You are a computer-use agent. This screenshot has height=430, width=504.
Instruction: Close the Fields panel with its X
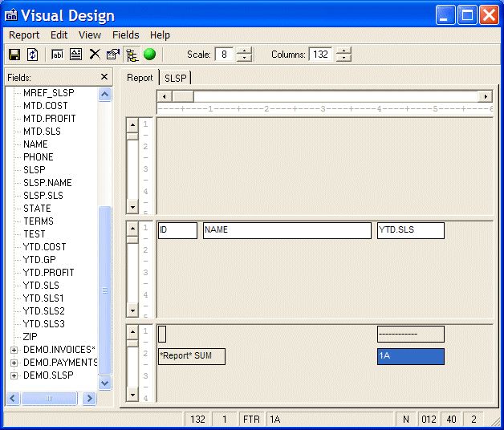(104, 77)
